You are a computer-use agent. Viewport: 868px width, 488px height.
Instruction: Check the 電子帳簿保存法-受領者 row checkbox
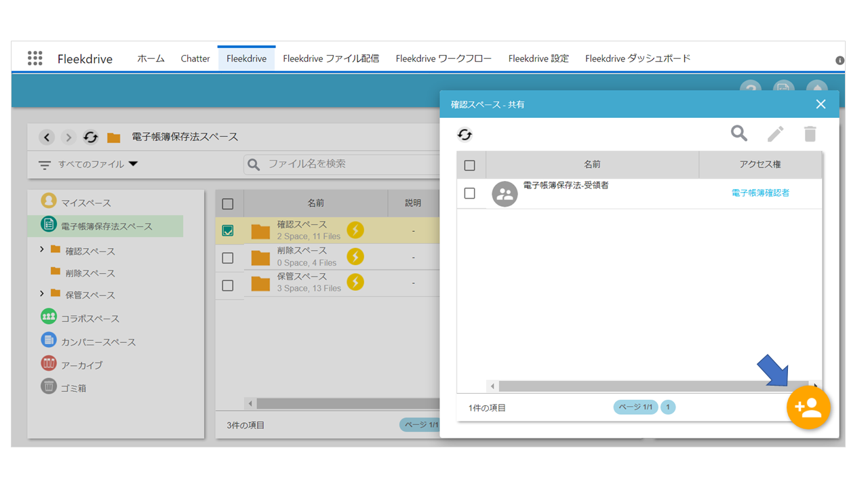[469, 193]
